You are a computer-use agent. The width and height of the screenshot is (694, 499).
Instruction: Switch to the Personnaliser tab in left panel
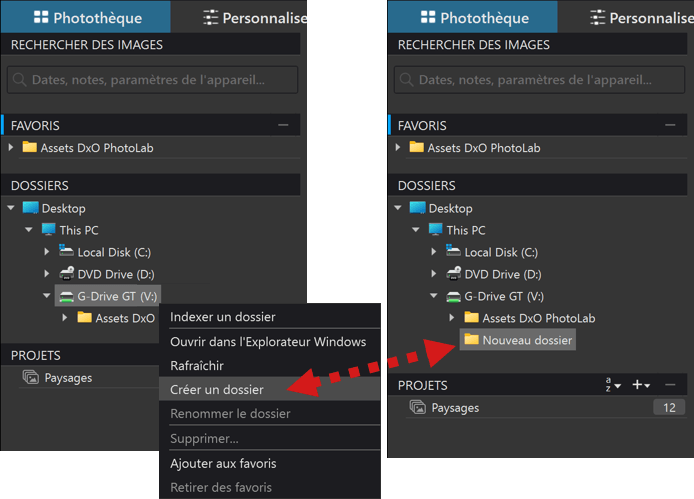(x=254, y=18)
